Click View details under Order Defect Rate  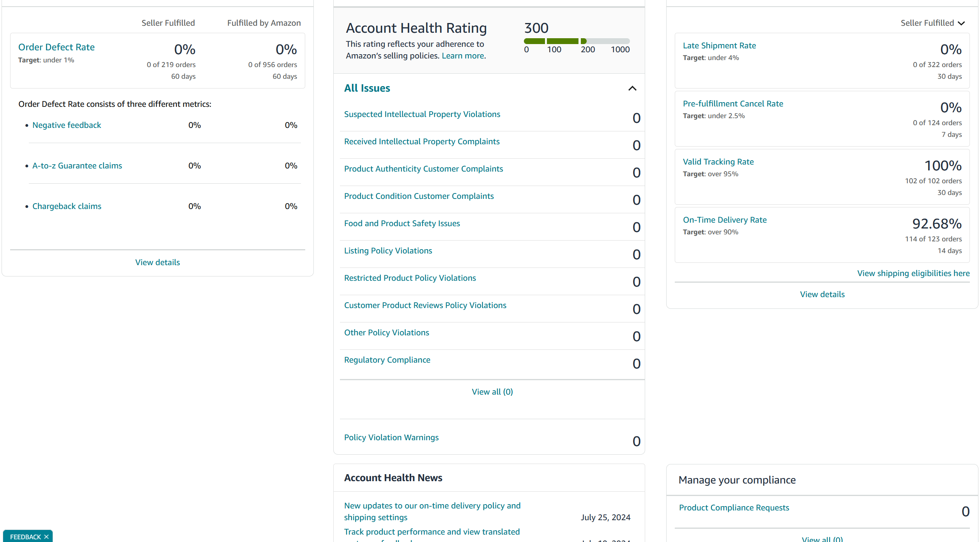157,262
